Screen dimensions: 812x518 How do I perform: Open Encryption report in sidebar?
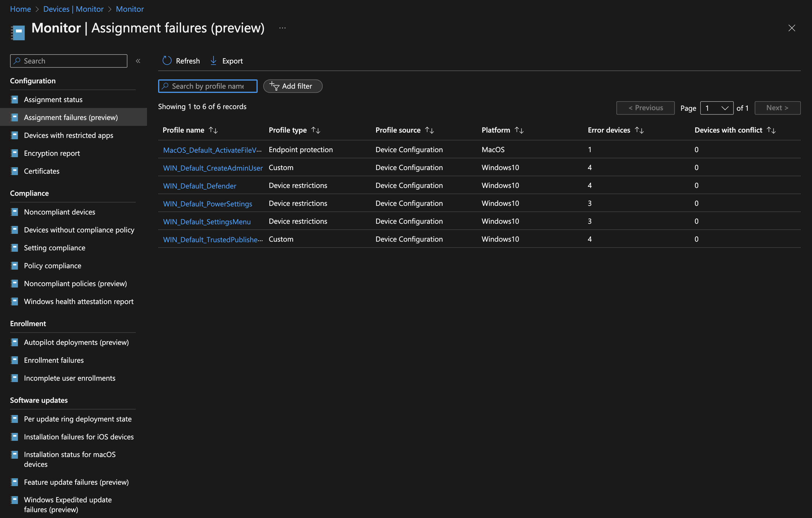click(x=52, y=153)
